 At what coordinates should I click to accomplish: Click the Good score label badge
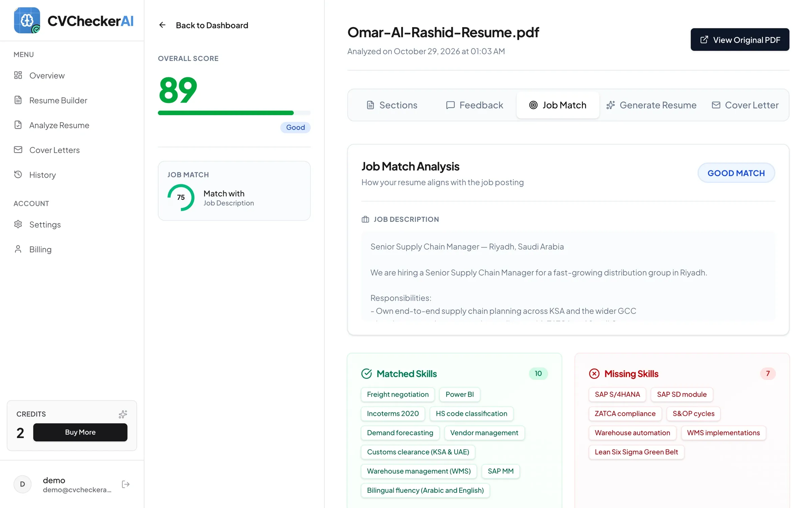[x=295, y=127]
